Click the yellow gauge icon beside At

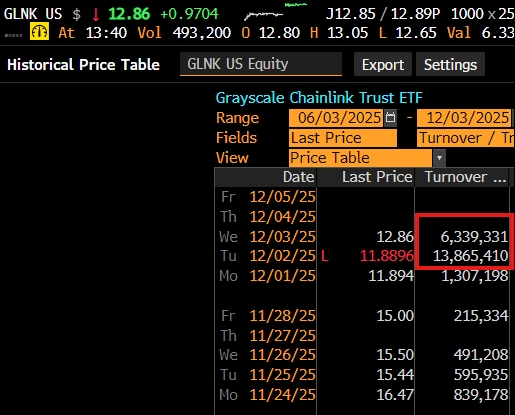click(x=39, y=32)
